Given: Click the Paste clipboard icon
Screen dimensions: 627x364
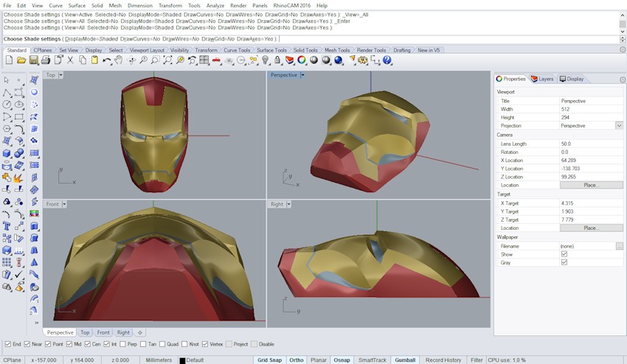Looking at the screenshot, I should click(94, 60).
